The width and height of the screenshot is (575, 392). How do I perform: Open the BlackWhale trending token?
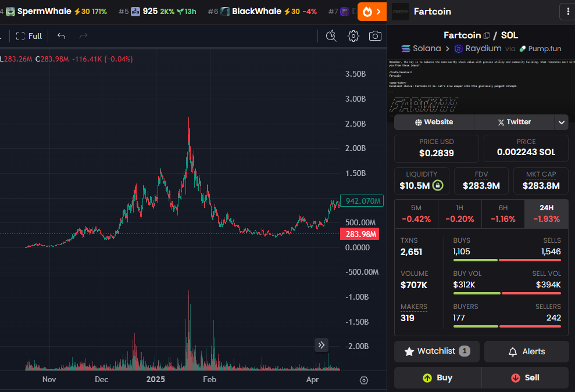(x=263, y=12)
